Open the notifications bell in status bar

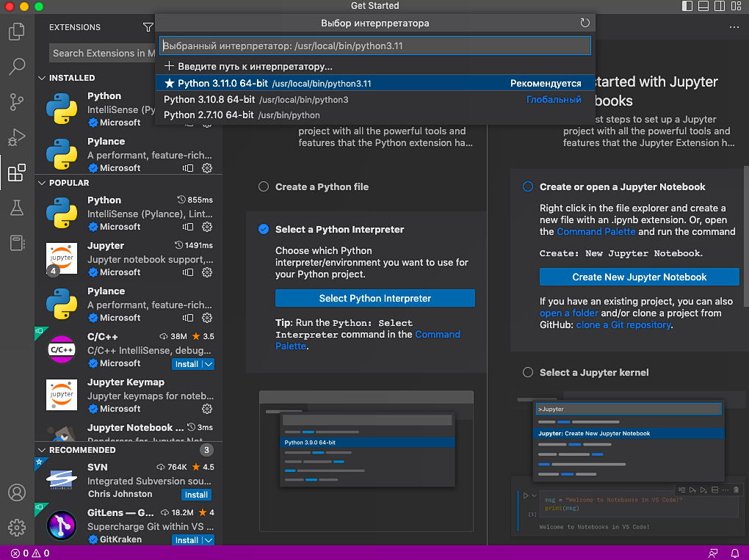pos(734,553)
